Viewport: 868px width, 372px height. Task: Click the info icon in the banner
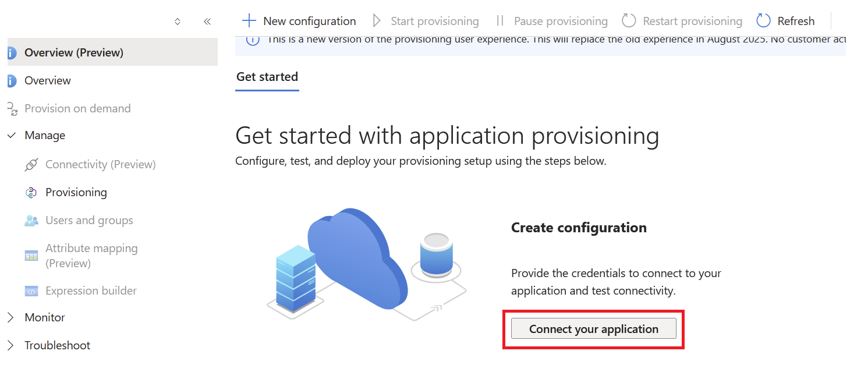(x=252, y=40)
